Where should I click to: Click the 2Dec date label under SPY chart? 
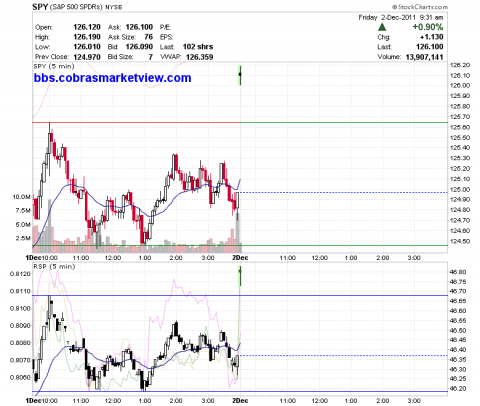tap(240, 258)
